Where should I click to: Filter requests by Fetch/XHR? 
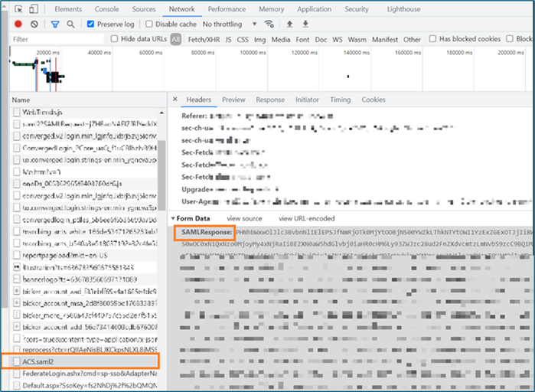pos(204,40)
